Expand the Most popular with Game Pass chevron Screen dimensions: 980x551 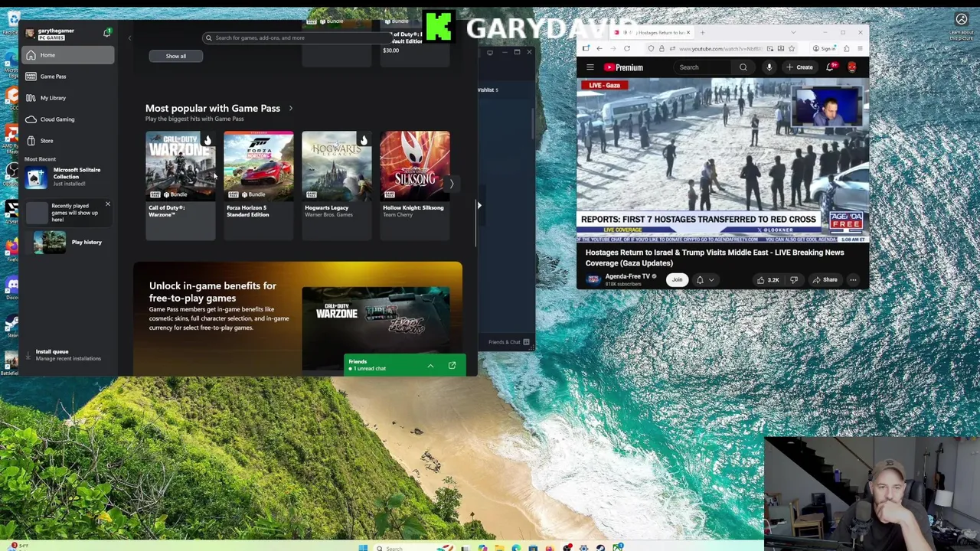(x=290, y=108)
